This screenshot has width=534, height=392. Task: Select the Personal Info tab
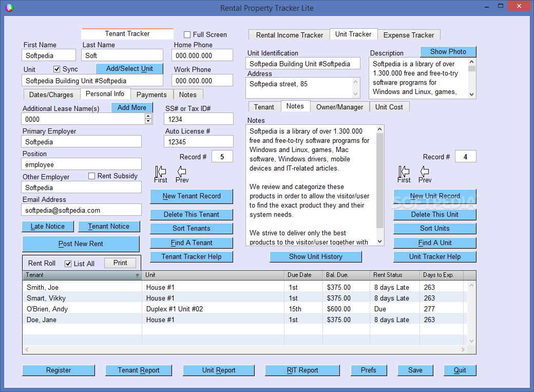(x=105, y=94)
